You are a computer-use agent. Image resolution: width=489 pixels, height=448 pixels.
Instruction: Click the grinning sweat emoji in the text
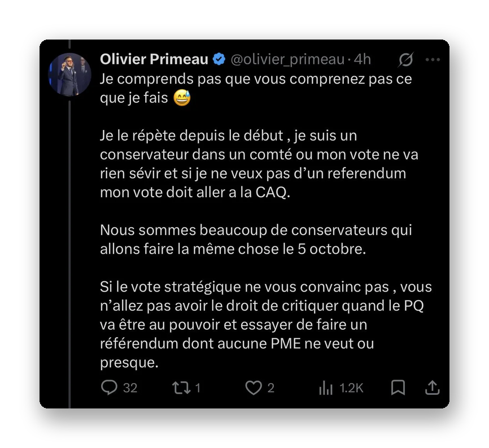click(182, 98)
